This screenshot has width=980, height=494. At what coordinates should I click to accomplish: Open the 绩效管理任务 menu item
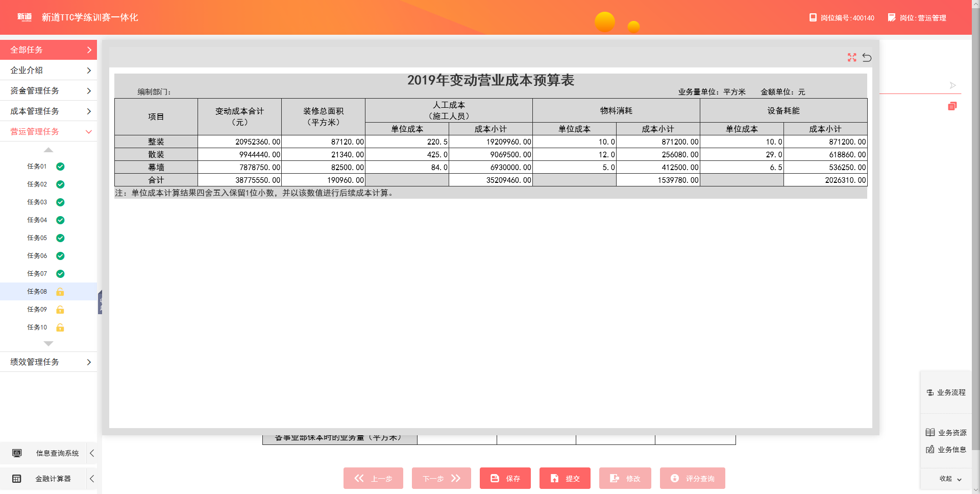[48, 362]
